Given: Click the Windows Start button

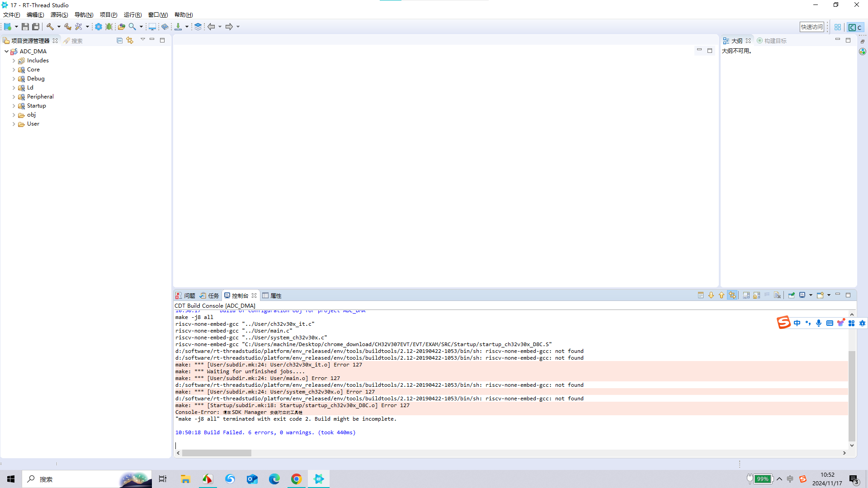Looking at the screenshot, I should point(11,479).
